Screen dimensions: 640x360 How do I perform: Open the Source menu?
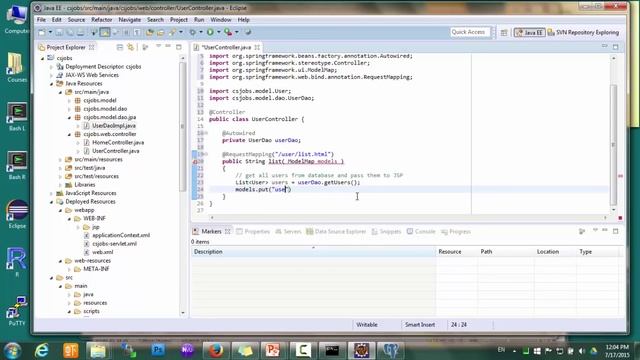click(x=76, y=20)
